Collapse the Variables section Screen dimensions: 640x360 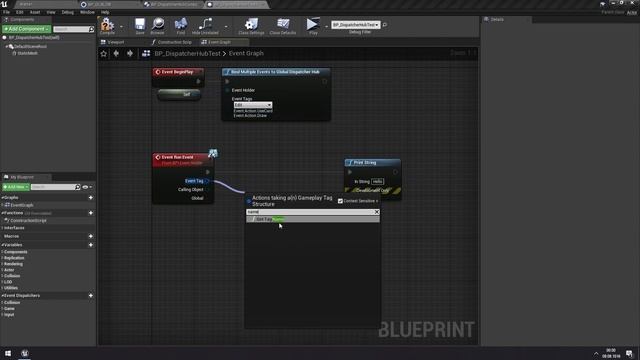pos(3,245)
